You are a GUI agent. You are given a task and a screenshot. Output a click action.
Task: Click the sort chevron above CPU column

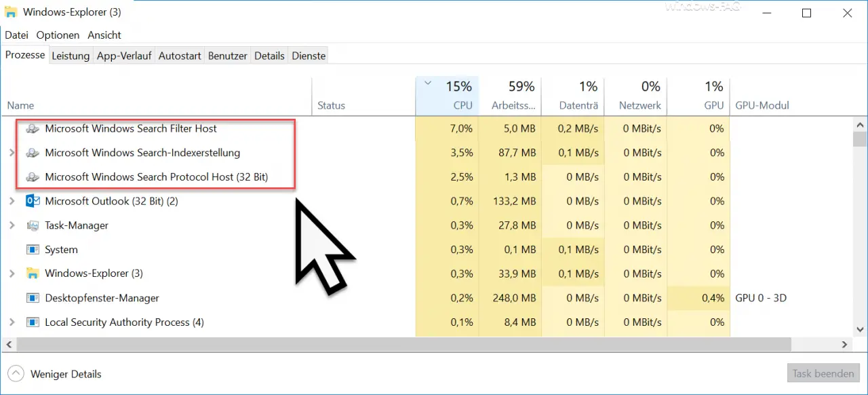(x=427, y=83)
